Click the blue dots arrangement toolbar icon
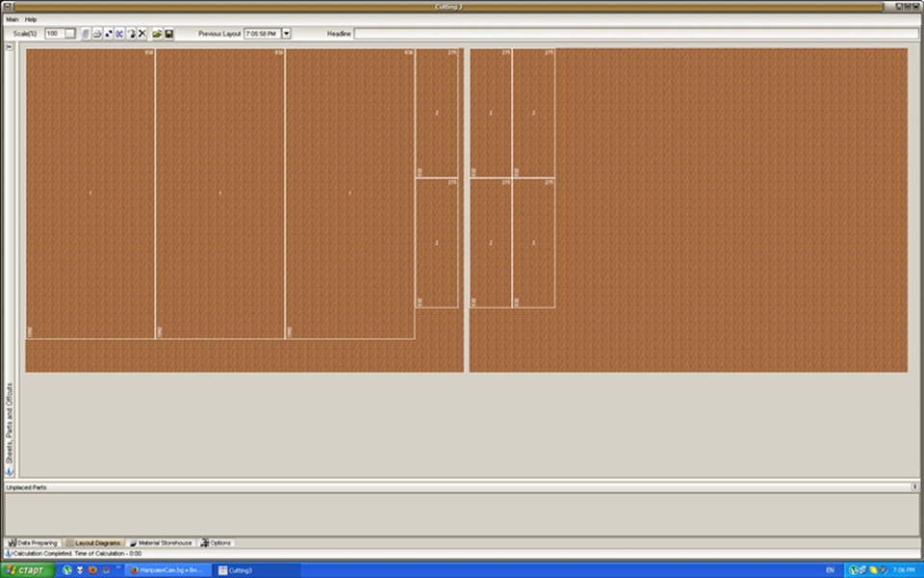 coord(109,34)
